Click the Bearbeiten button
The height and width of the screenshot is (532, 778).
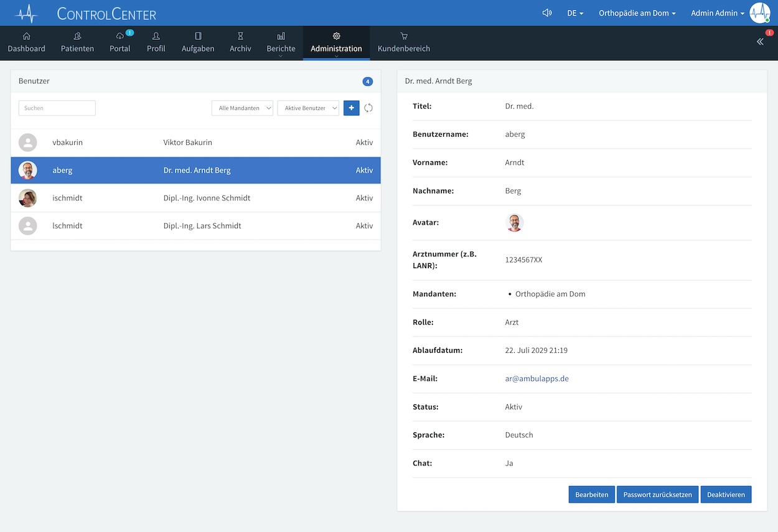592,495
